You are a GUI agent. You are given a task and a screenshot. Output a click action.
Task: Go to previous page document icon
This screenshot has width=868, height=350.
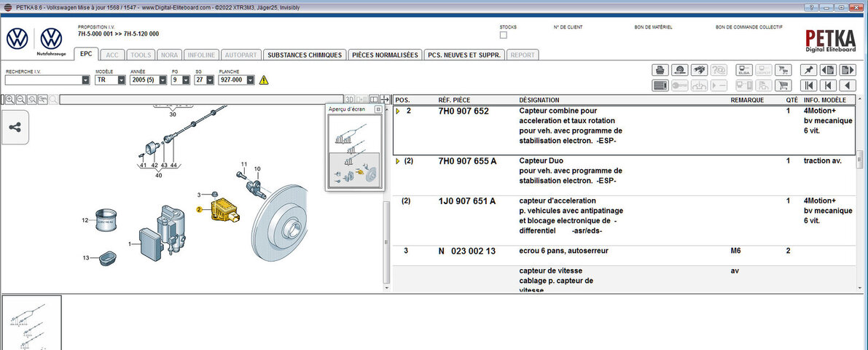click(828, 70)
